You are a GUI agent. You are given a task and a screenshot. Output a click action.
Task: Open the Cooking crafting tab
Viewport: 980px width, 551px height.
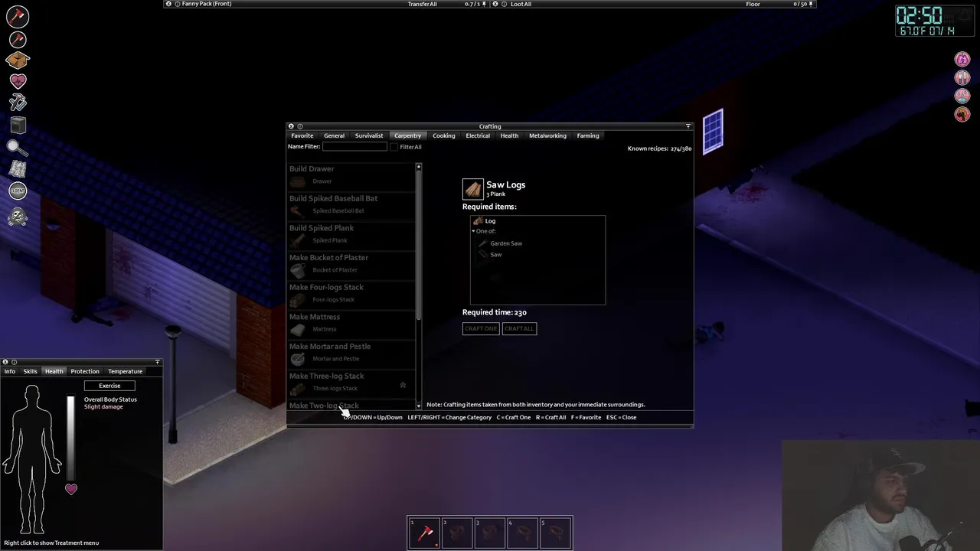pos(444,135)
